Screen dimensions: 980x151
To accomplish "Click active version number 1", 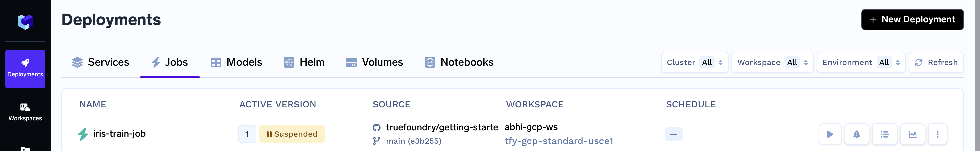I will pos(247,134).
